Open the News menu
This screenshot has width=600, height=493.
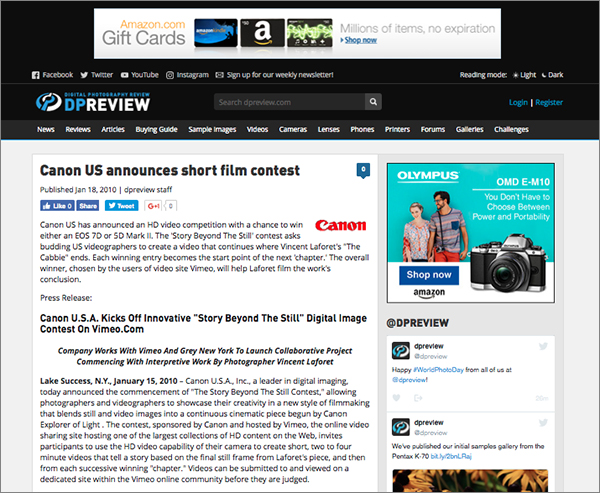pyautogui.click(x=46, y=129)
